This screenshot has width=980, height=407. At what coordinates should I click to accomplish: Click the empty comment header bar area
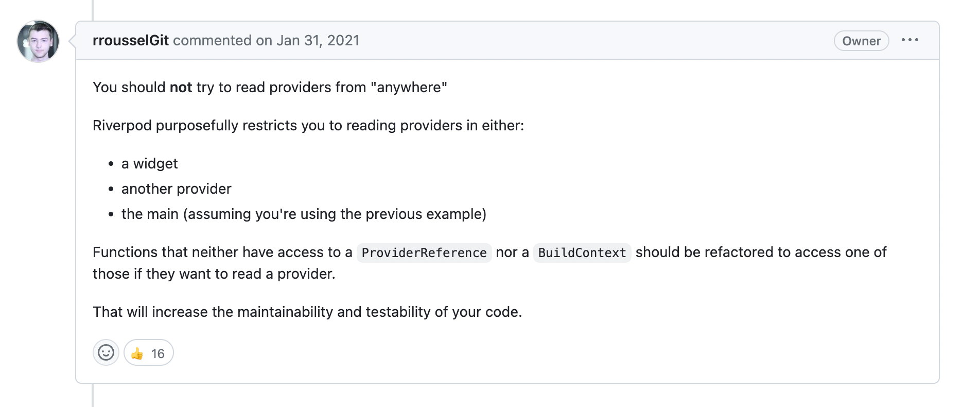click(x=592, y=40)
